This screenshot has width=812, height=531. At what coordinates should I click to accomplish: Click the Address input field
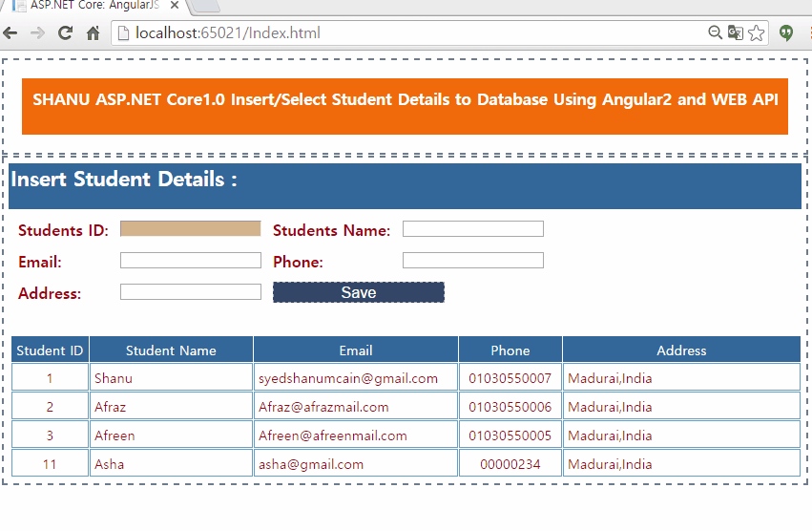pos(191,292)
